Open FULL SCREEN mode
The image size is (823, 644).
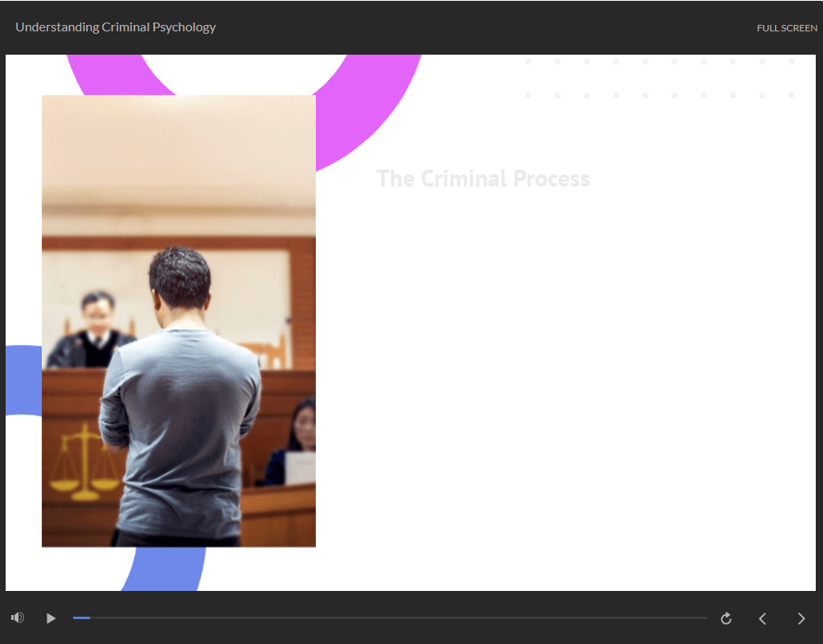786,28
